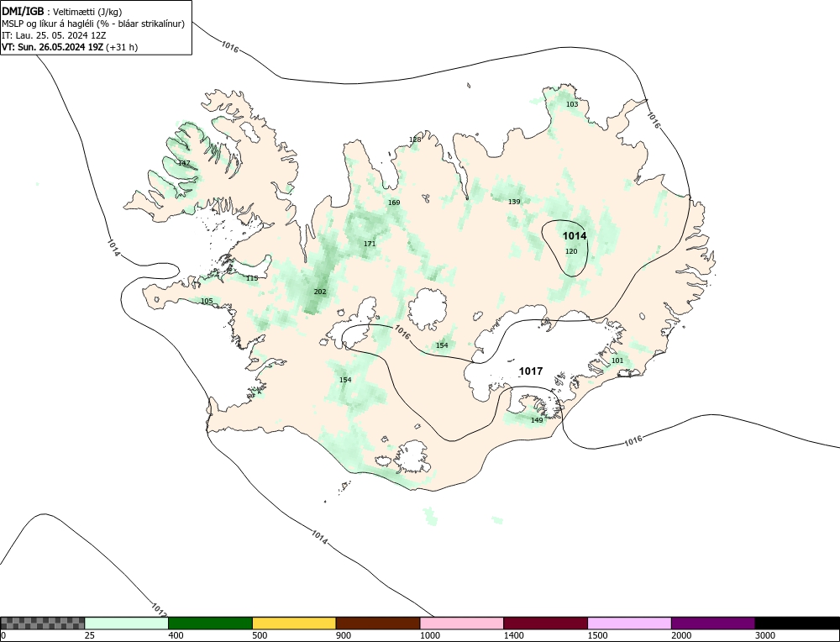
Task: Select the CAPE value 101
Action: 617,360
